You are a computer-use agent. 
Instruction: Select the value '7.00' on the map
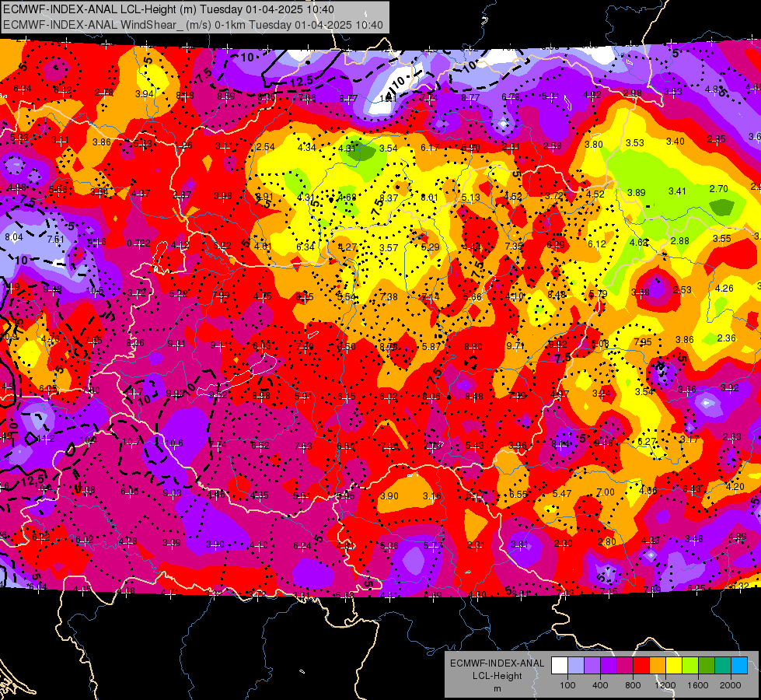click(x=606, y=492)
